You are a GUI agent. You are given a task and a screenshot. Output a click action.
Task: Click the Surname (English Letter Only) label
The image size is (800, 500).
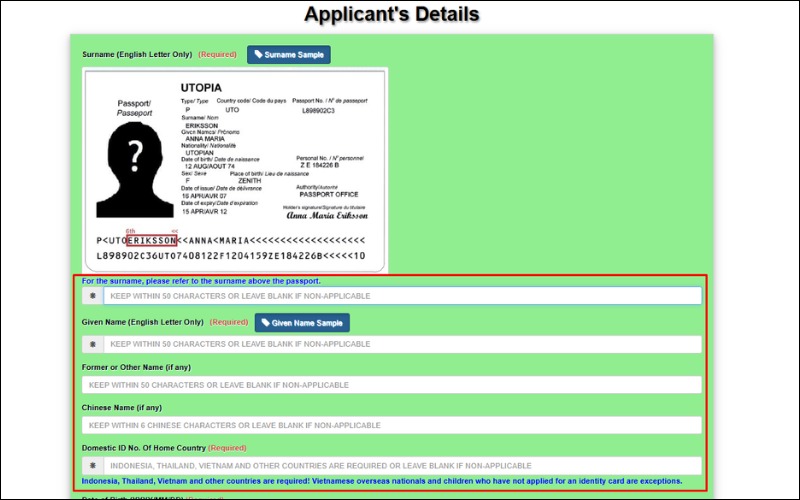pyautogui.click(x=137, y=54)
